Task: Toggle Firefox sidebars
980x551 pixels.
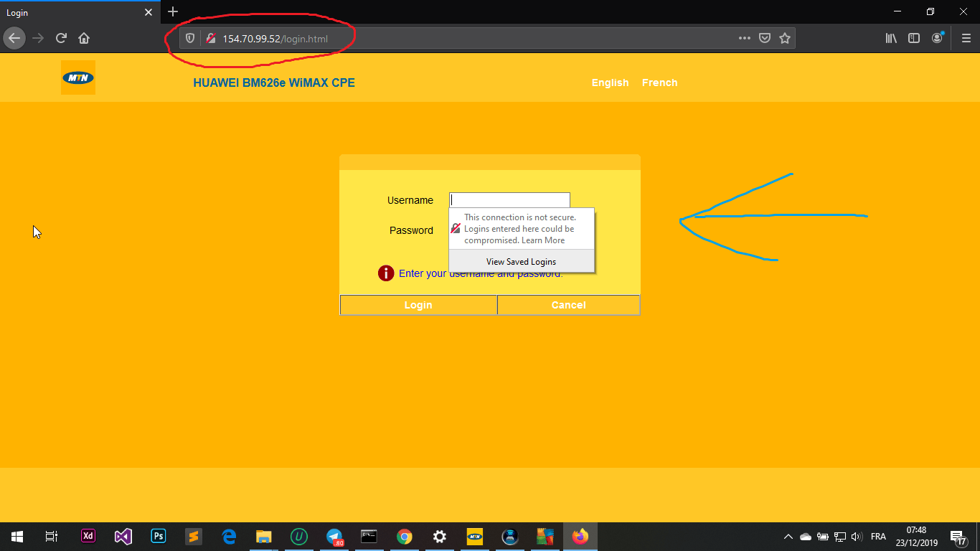Action: pyautogui.click(x=914, y=39)
